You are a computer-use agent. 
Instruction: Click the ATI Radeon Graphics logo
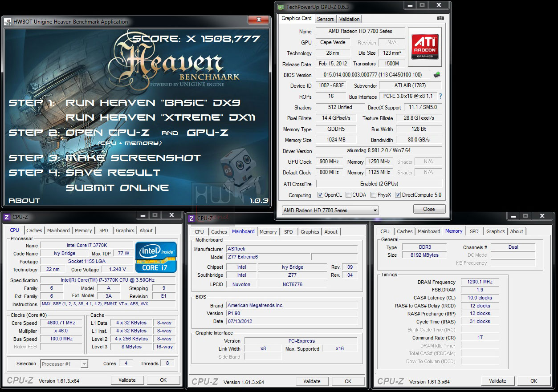tap(425, 48)
